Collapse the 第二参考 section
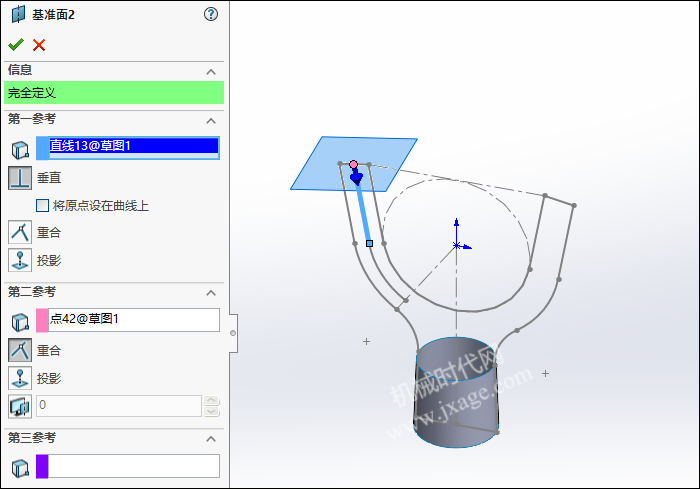Screen dimensions: 700x489 click(211, 293)
